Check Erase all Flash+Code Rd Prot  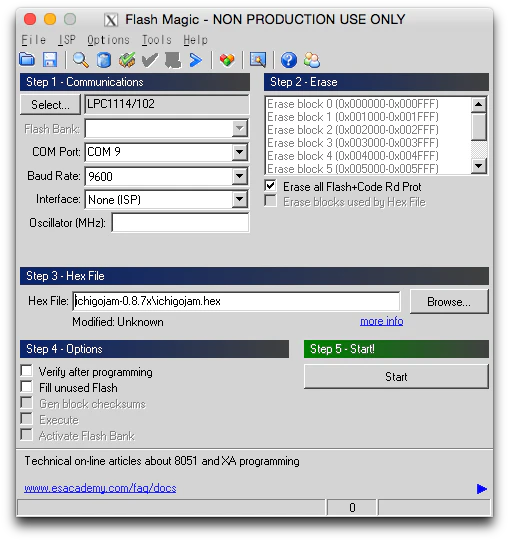pos(271,186)
